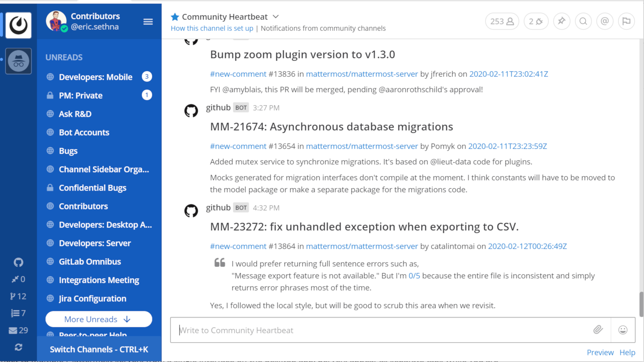View the 253 channel members
The width and height of the screenshot is (644, 362).
coord(502,21)
